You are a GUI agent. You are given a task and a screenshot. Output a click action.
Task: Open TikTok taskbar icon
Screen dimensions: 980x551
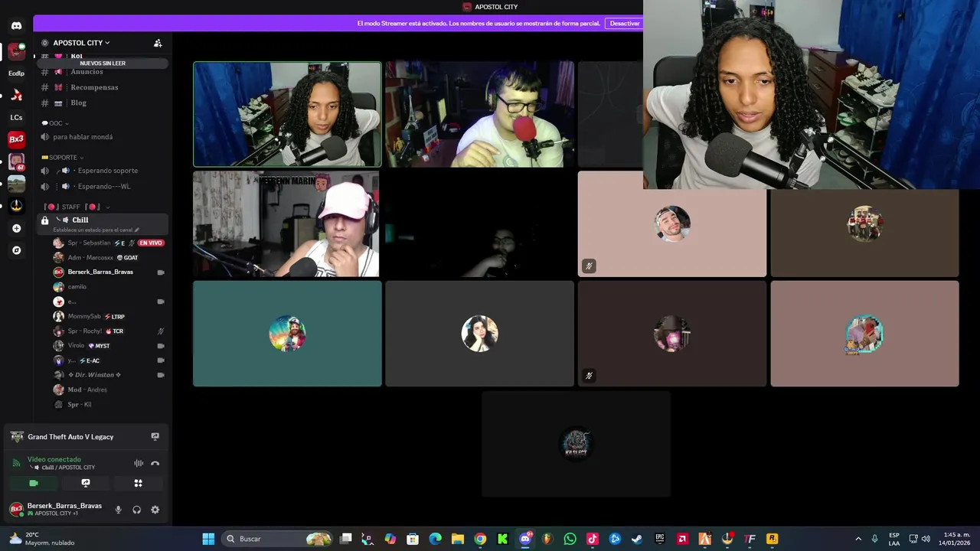tap(593, 539)
